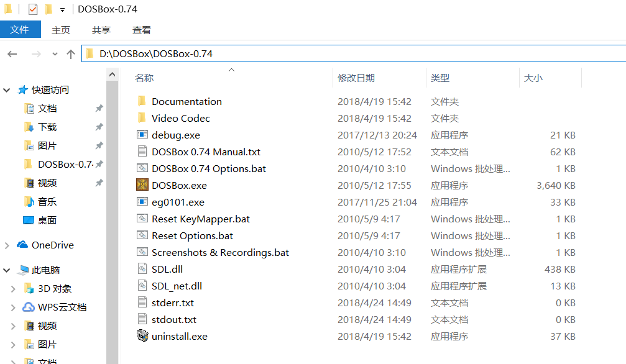This screenshot has width=626, height=364.
Task: Expand the 图片 node under 此电脑
Action: [x=13, y=345]
